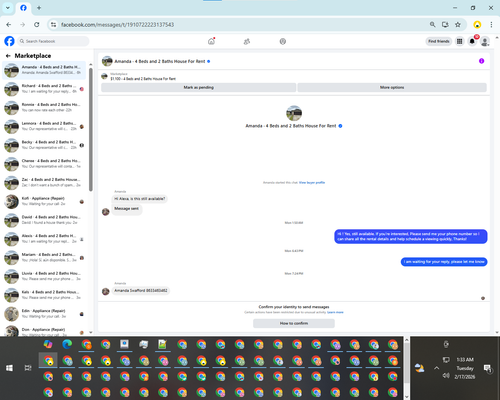Open Chanse conversation in chat list
The image size is (500, 400).
coord(44,164)
